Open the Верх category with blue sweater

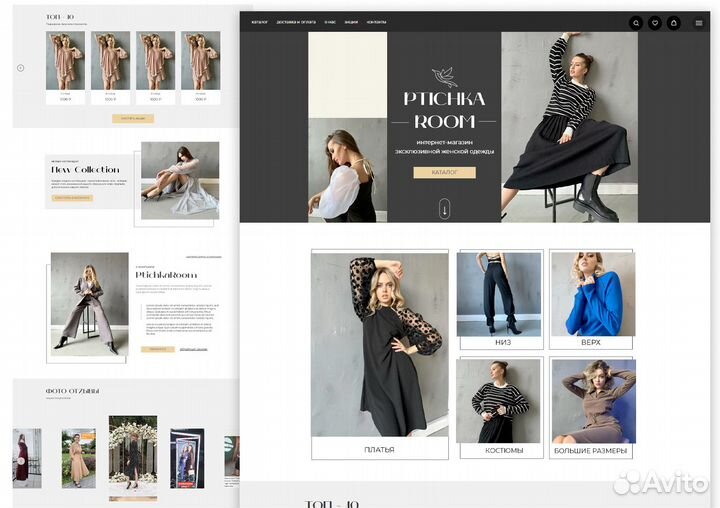click(591, 299)
